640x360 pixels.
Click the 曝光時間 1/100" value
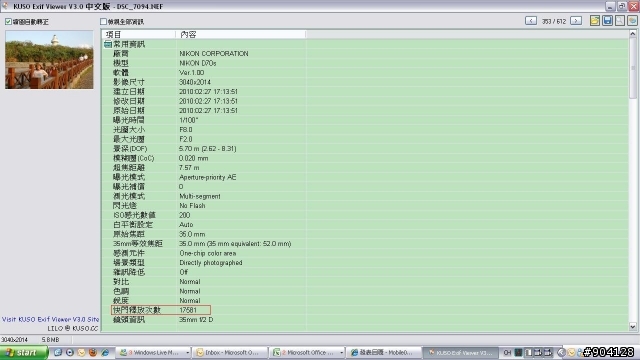coord(189,120)
